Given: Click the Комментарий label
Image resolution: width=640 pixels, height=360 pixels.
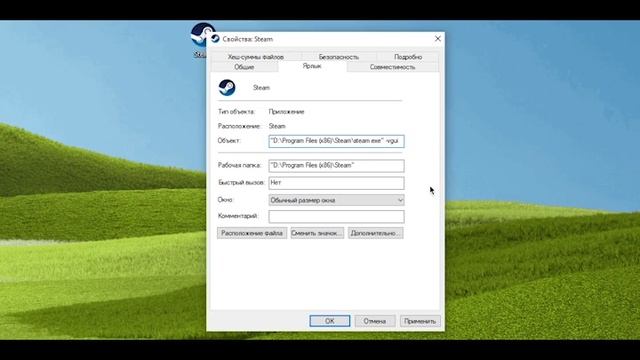Looking at the screenshot, I should [x=238, y=216].
